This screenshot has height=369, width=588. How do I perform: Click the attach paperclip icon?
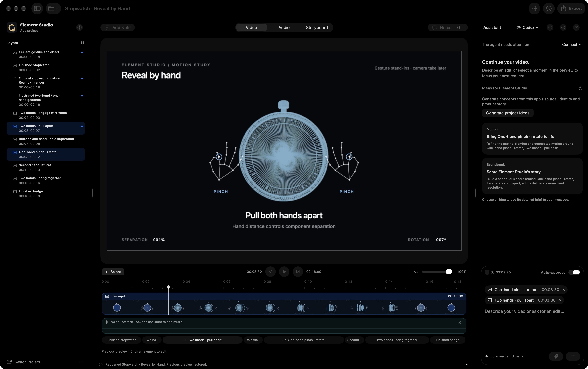(x=556, y=356)
